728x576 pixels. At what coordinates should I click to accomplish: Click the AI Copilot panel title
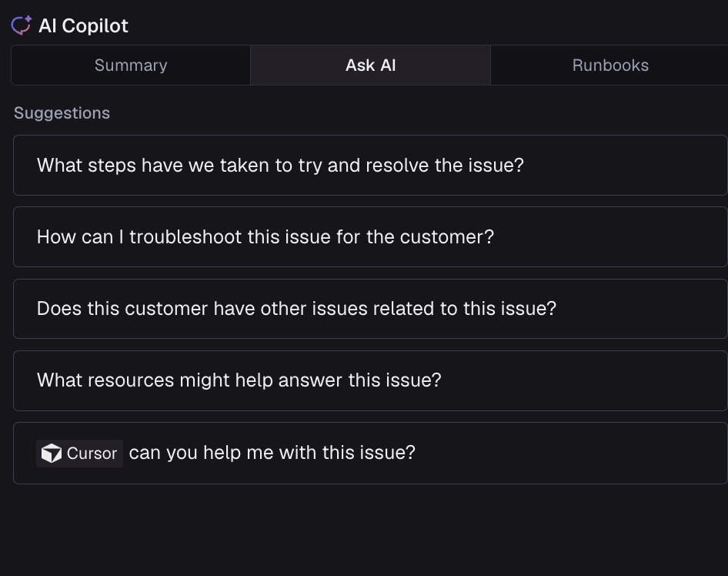(x=83, y=25)
